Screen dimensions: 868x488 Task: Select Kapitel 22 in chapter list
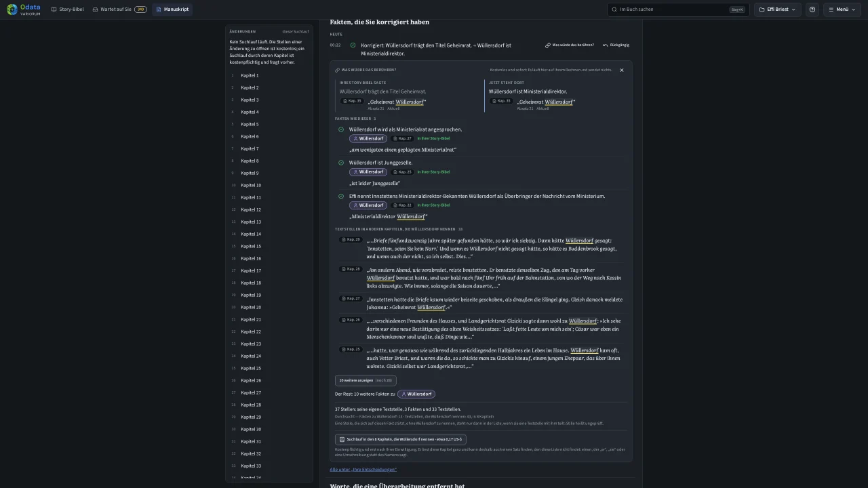269,331
